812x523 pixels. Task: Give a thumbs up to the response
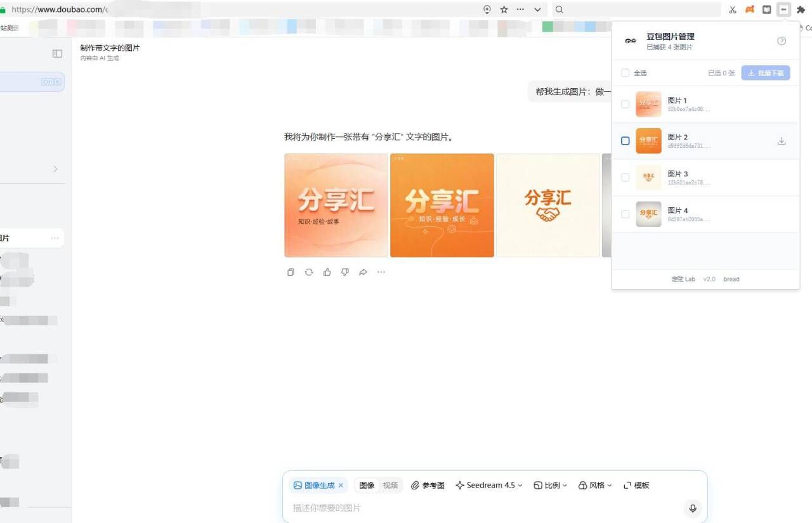[327, 272]
